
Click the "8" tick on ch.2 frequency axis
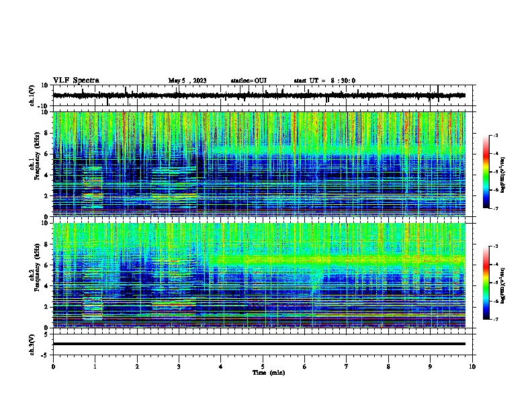[x=47, y=244]
